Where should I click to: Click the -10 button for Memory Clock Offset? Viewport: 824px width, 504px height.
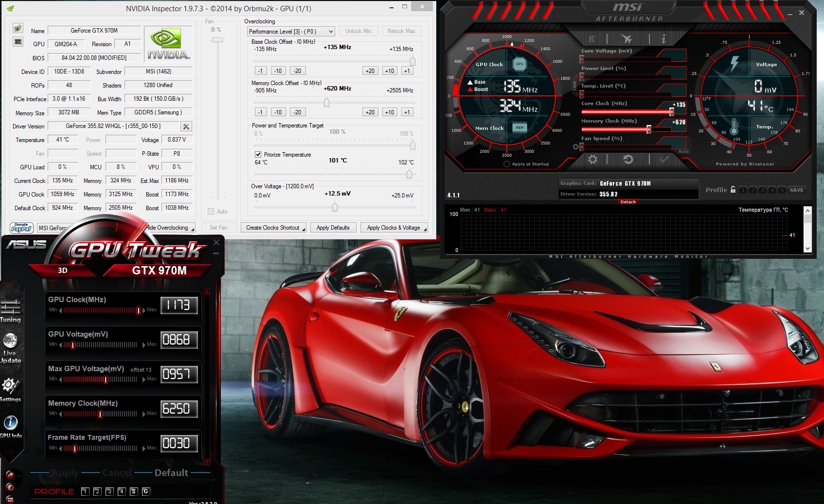[x=278, y=112]
